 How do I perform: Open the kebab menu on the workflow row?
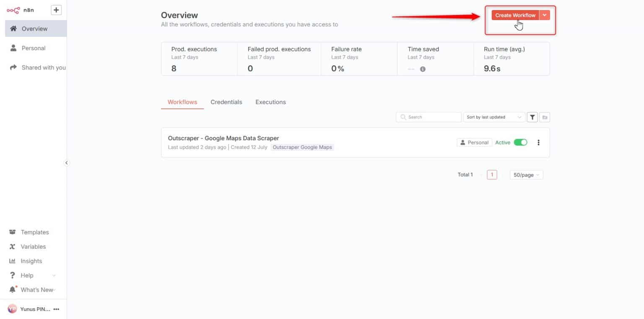[x=538, y=142]
